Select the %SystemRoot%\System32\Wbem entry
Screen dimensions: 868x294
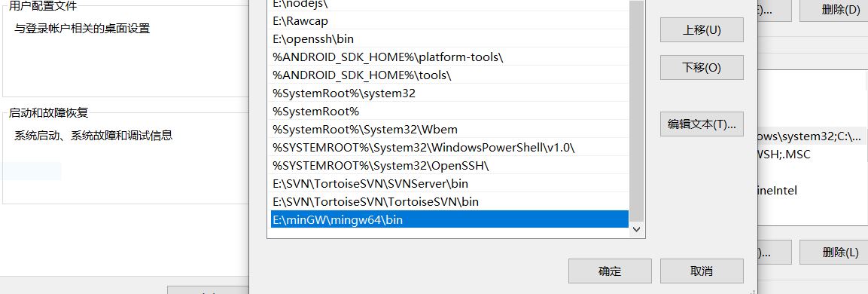pyautogui.click(x=449, y=129)
